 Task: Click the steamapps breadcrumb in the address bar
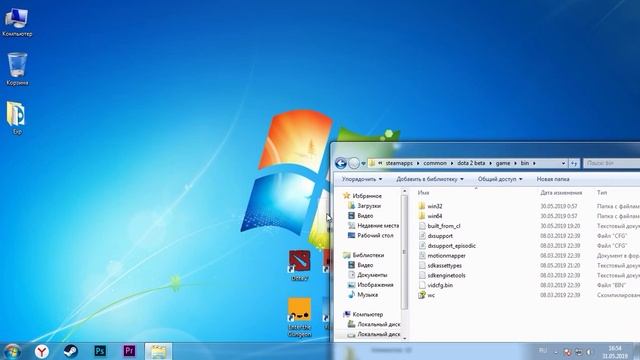(399, 163)
